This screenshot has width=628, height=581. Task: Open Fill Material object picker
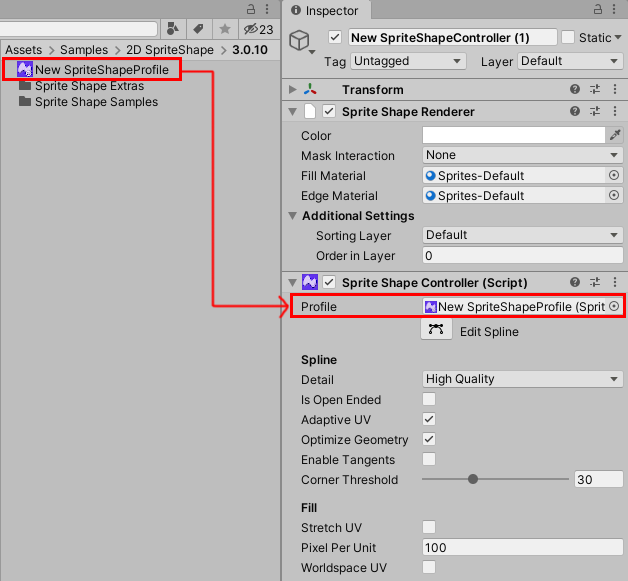(x=614, y=175)
